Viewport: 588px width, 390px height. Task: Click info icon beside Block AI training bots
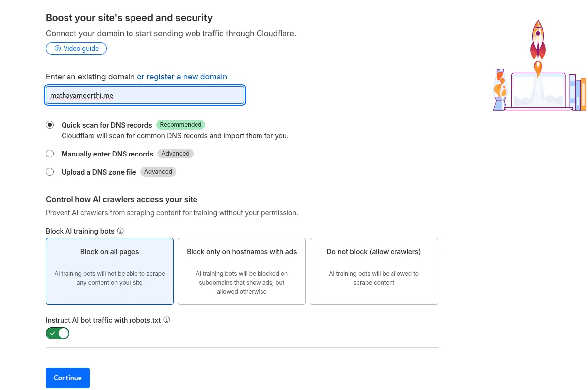click(x=120, y=231)
